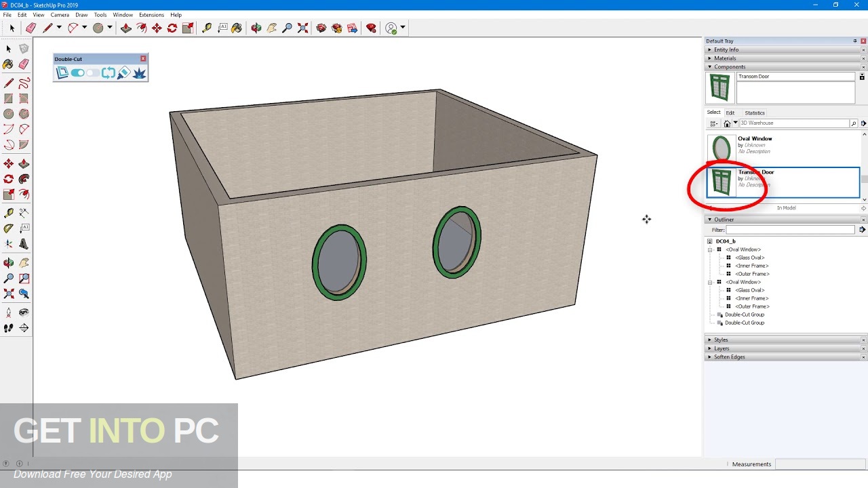Select the Make Component tool in left toolbar
Viewport: 868px width, 488px height.
click(24, 49)
